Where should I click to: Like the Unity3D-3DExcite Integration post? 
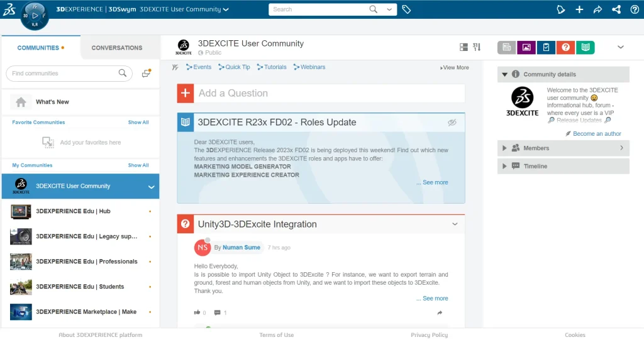[x=197, y=312]
